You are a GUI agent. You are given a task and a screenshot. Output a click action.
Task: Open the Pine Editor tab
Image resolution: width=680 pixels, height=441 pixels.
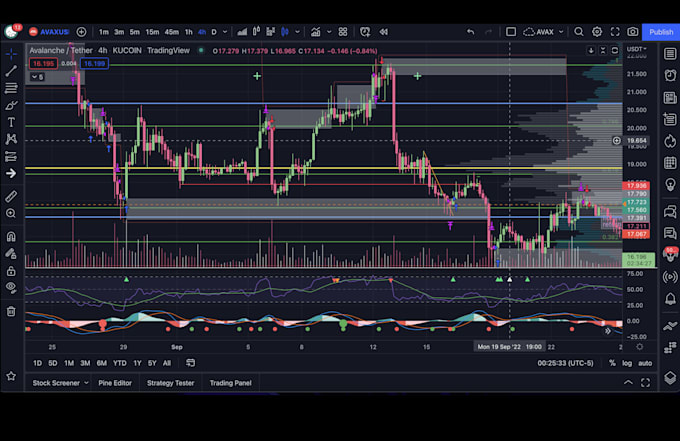coord(114,383)
